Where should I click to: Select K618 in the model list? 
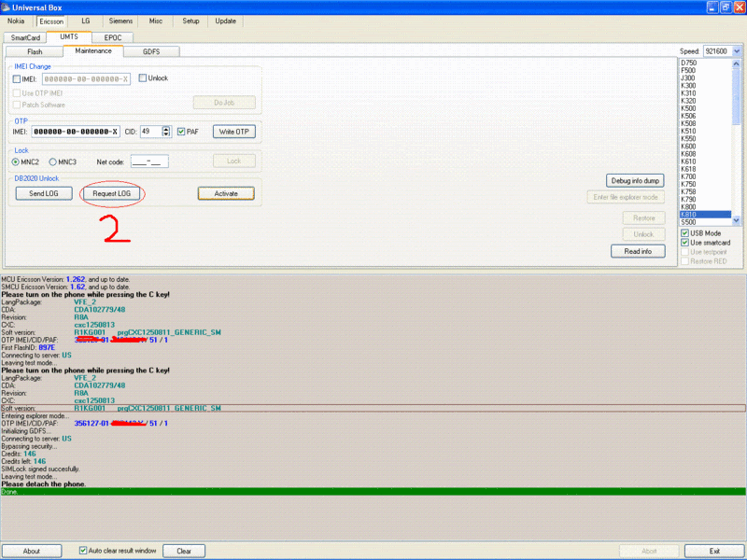point(705,169)
